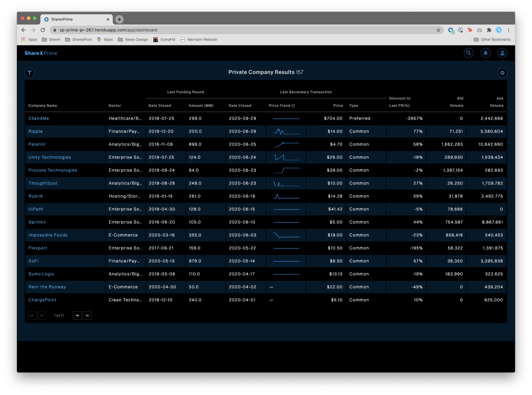Open the Other Bookmarks folder
The width and height of the screenshot is (532, 395).
pyautogui.click(x=492, y=39)
